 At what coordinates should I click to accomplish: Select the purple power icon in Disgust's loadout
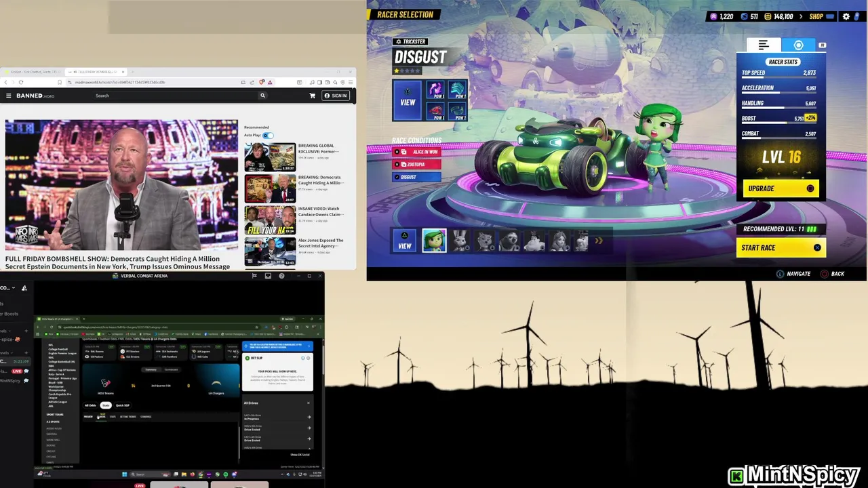[x=435, y=89]
